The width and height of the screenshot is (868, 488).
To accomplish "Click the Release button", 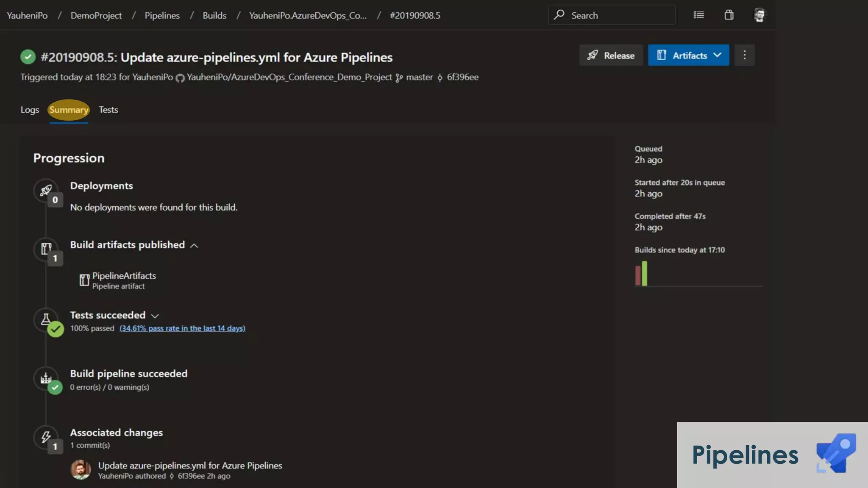I will click(x=611, y=55).
